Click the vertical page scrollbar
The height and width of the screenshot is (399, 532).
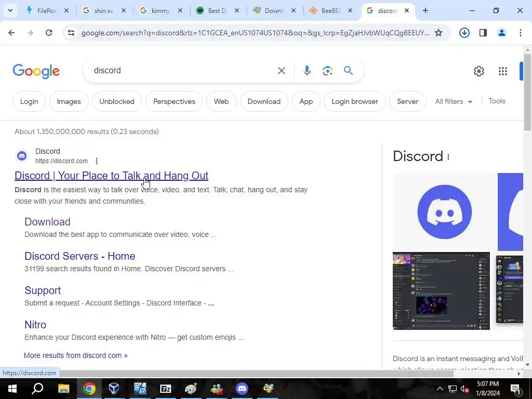(x=527, y=91)
